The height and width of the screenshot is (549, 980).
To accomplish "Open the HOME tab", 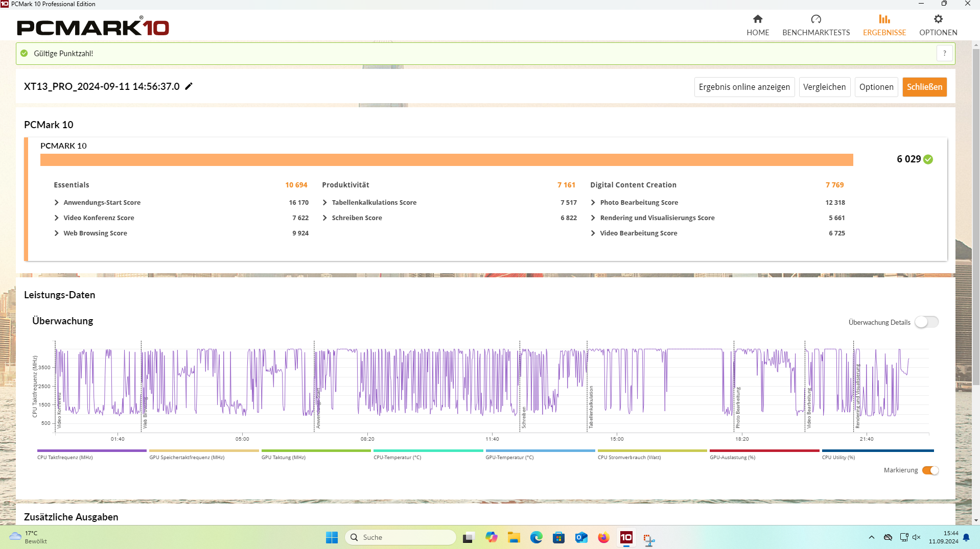I will tap(757, 25).
